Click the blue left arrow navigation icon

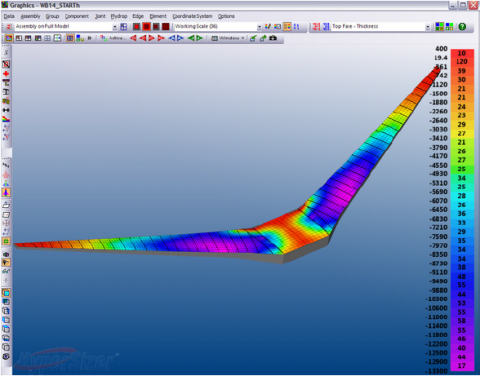pyautogui.click(x=172, y=38)
